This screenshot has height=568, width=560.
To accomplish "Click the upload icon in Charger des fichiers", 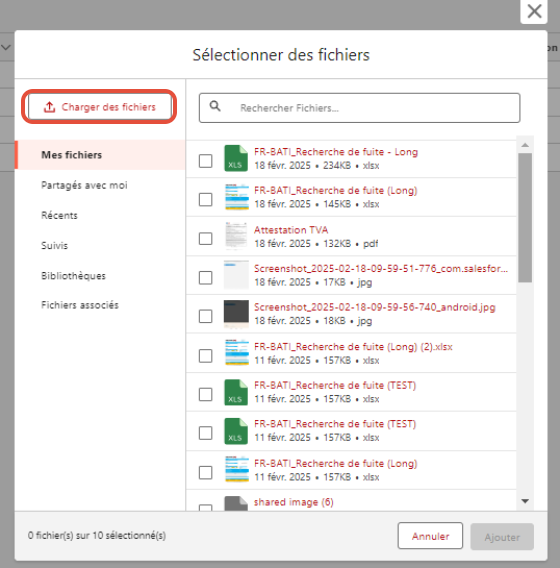I will tap(49, 107).
